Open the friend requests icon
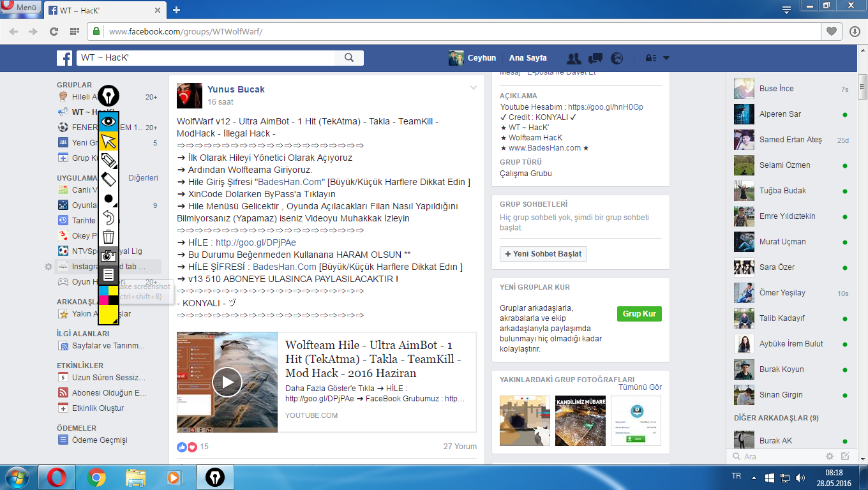The image size is (868, 490). [x=574, y=58]
